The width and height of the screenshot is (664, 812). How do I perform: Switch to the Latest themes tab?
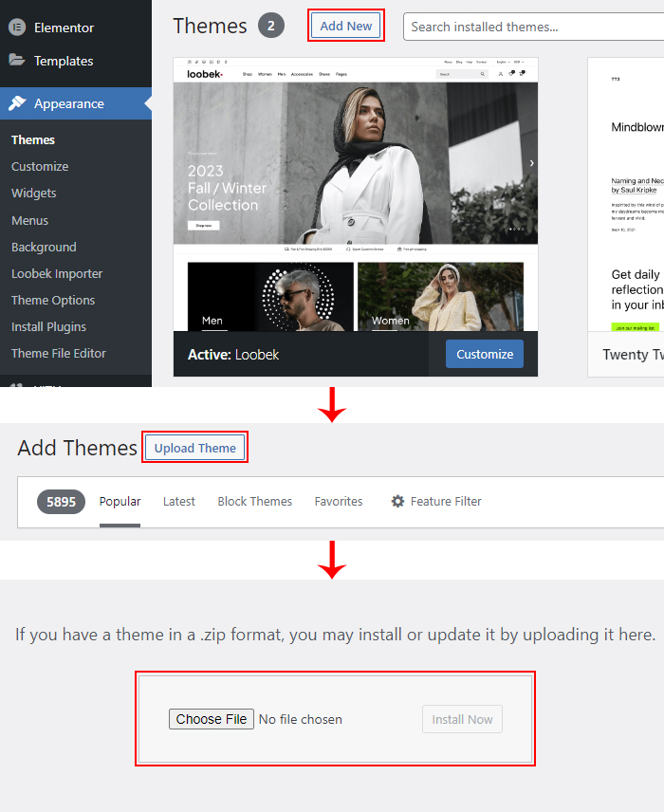pos(178,501)
